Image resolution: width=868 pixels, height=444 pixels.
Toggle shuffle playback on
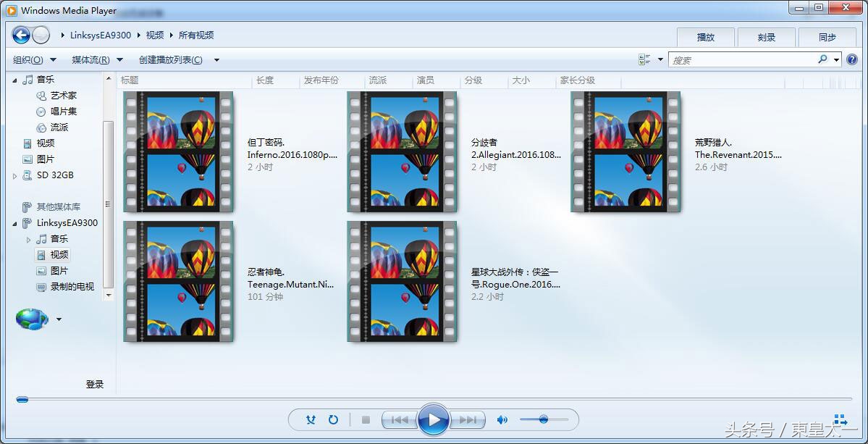[311, 419]
